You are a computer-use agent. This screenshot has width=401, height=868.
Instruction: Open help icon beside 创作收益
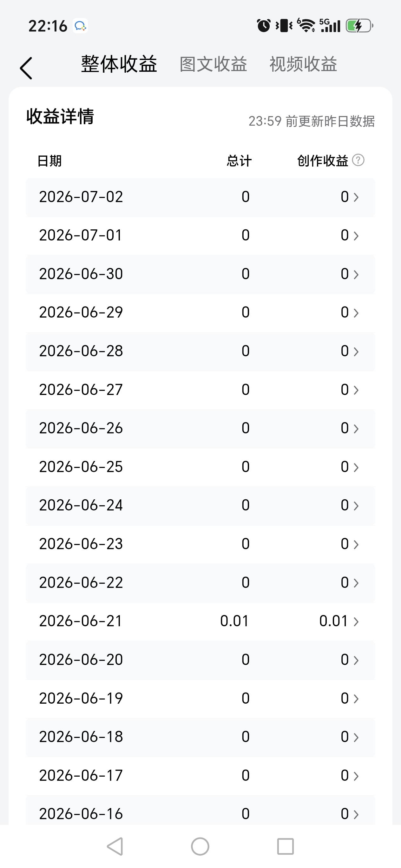tap(358, 160)
